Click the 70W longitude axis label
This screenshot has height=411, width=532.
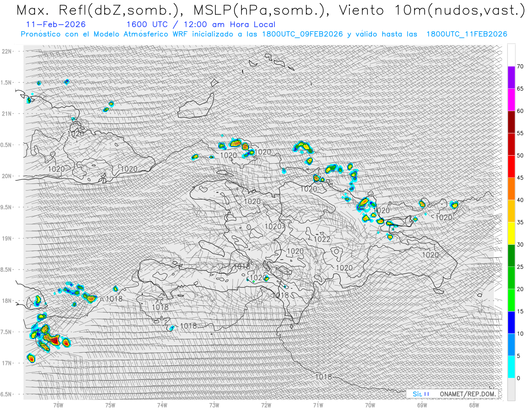370,405
